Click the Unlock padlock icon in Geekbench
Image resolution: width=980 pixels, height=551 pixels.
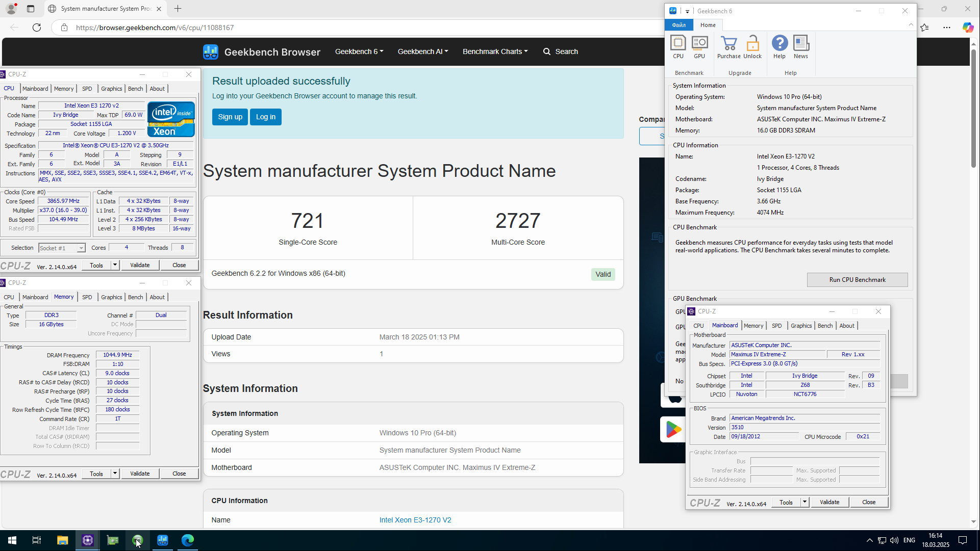(x=752, y=47)
